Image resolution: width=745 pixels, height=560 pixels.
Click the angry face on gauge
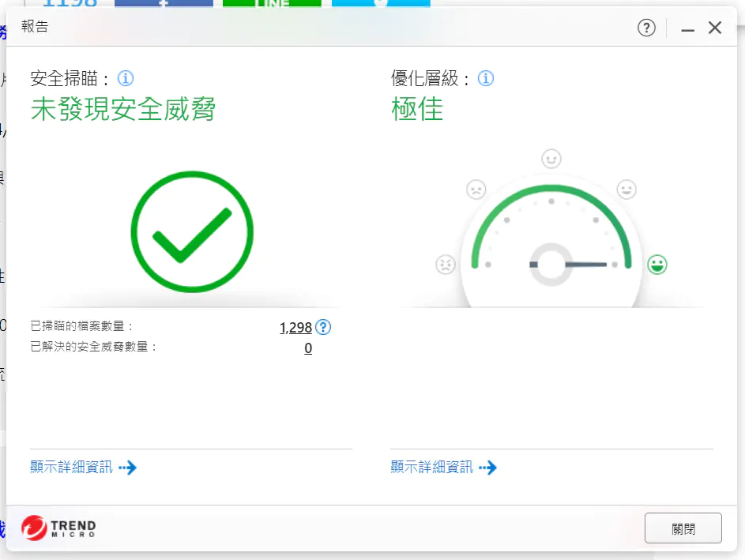(x=446, y=265)
